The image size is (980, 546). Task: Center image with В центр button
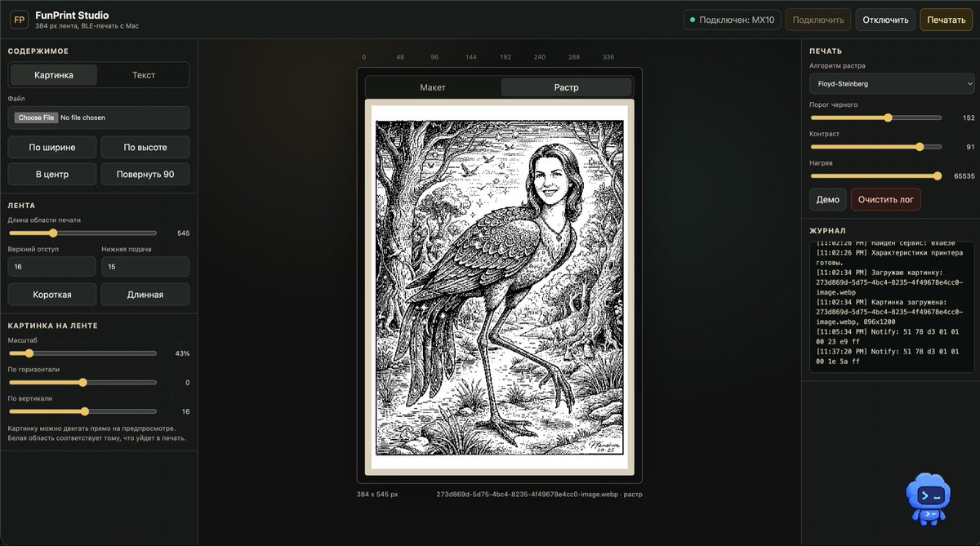click(52, 174)
